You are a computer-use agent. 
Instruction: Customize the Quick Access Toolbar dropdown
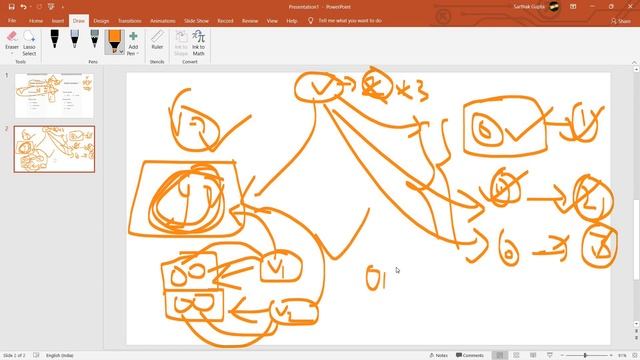click(62, 7)
